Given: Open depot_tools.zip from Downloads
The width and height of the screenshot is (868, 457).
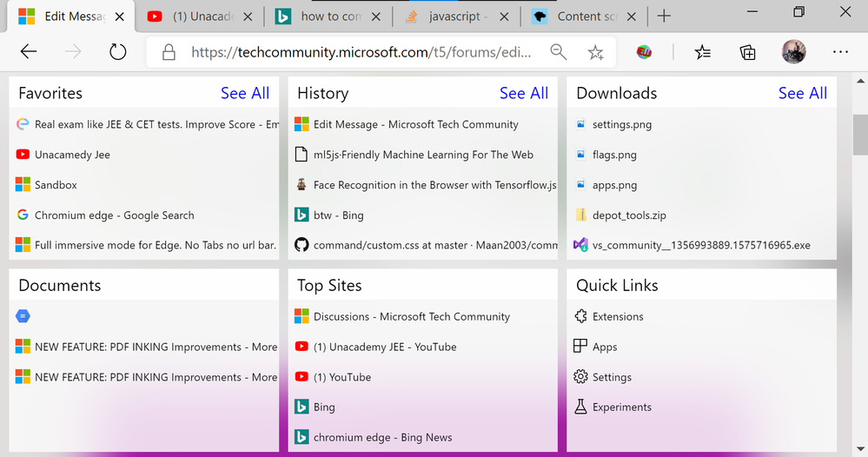Looking at the screenshot, I should (x=628, y=215).
